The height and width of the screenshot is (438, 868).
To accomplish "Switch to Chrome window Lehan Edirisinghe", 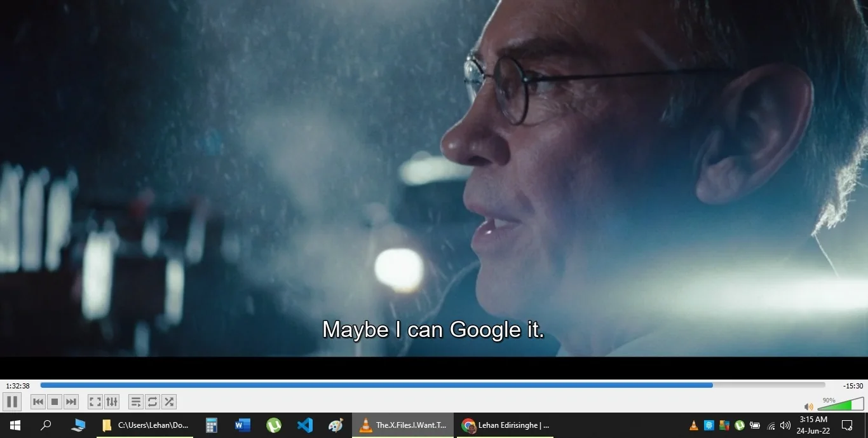I will click(x=505, y=425).
